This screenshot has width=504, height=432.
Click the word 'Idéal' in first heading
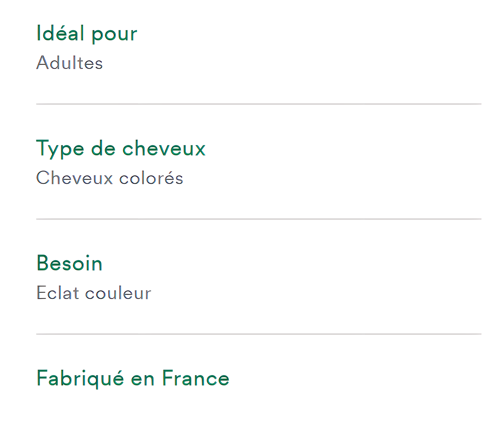60,33
